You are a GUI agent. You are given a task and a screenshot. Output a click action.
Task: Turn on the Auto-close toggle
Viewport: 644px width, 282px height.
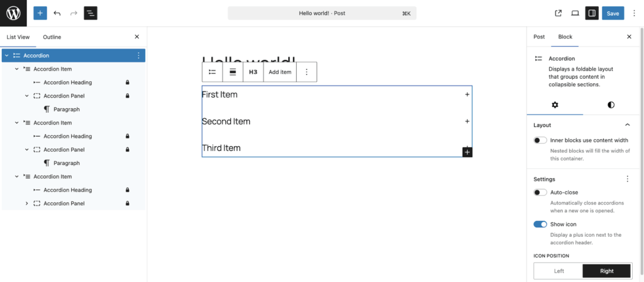540,192
